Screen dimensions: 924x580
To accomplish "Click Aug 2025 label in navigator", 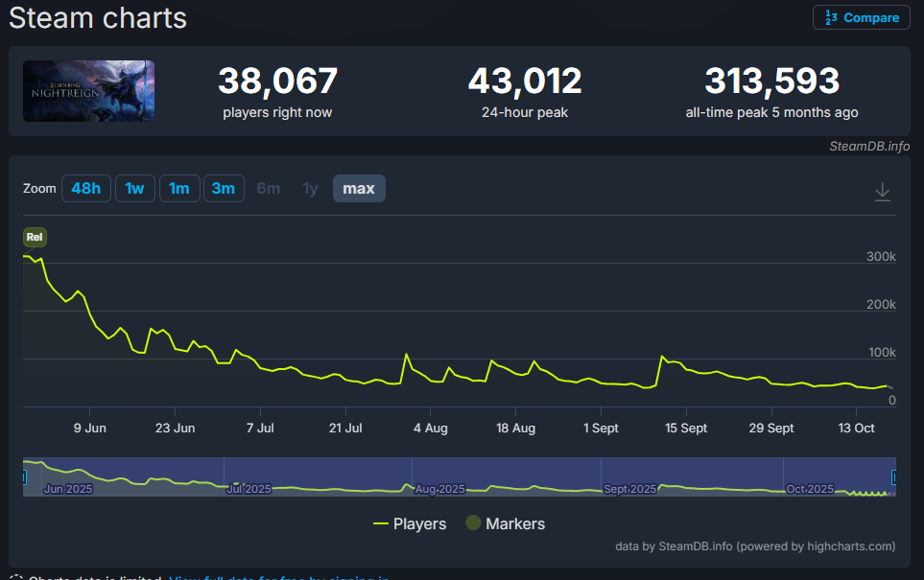I will [439, 489].
